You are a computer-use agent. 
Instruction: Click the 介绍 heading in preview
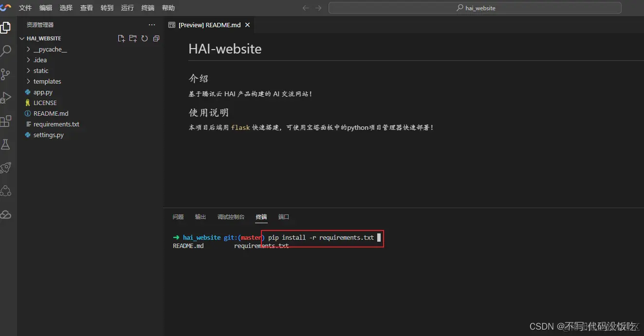pos(199,78)
